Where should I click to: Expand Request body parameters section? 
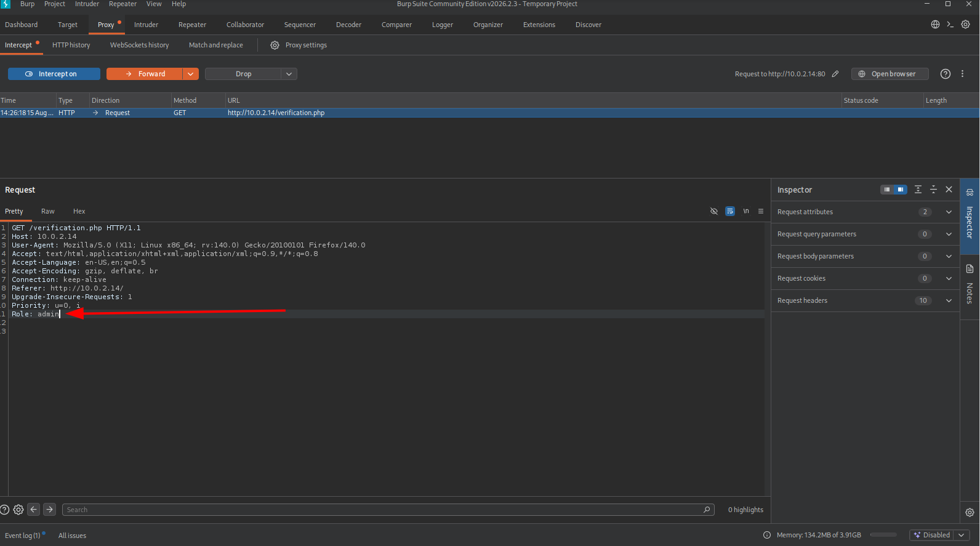pos(865,256)
